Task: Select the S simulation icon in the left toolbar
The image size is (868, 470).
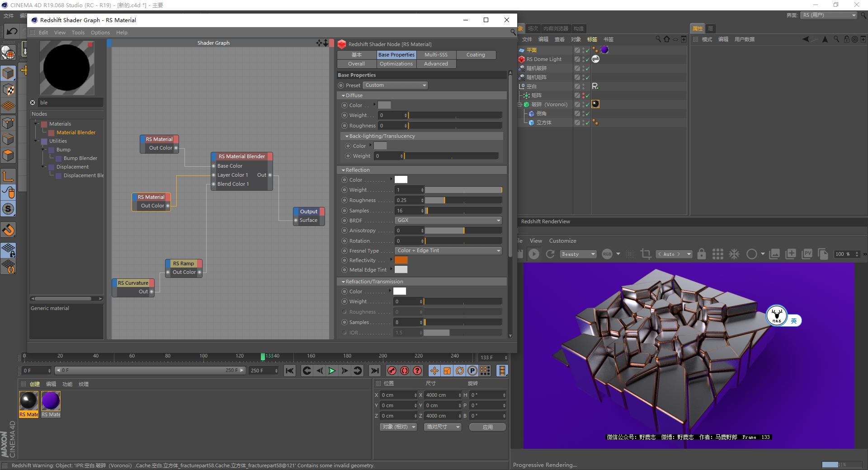Action: tap(8, 209)
